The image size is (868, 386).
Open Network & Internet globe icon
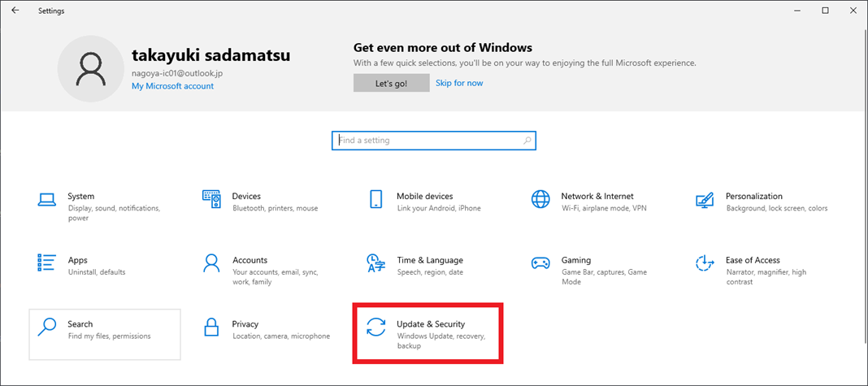coord(540,199)
